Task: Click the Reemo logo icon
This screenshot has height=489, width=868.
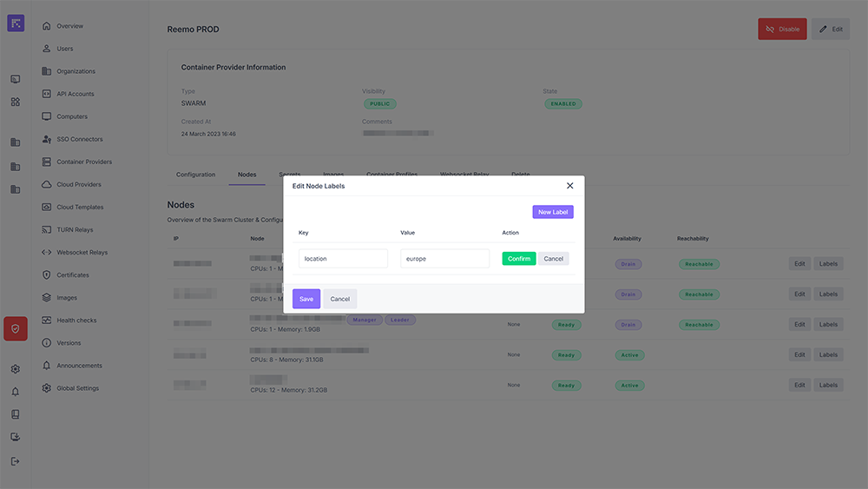Action: point(16,23)
